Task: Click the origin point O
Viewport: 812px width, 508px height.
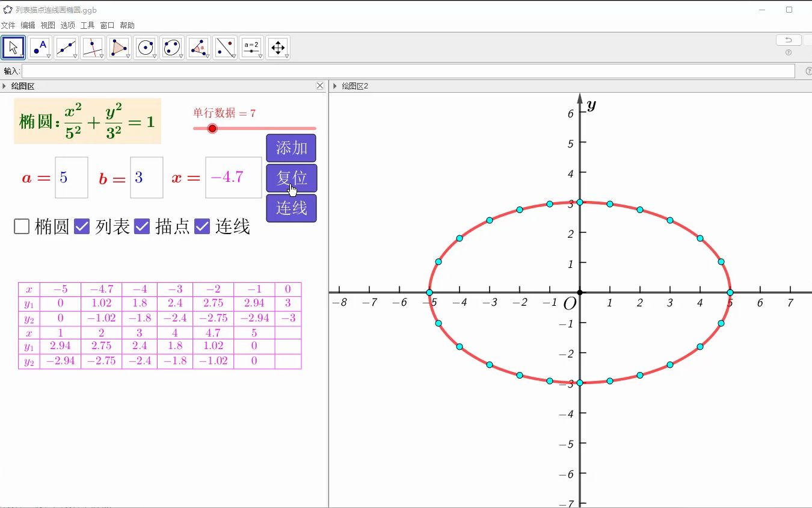Action: point(579,293)
